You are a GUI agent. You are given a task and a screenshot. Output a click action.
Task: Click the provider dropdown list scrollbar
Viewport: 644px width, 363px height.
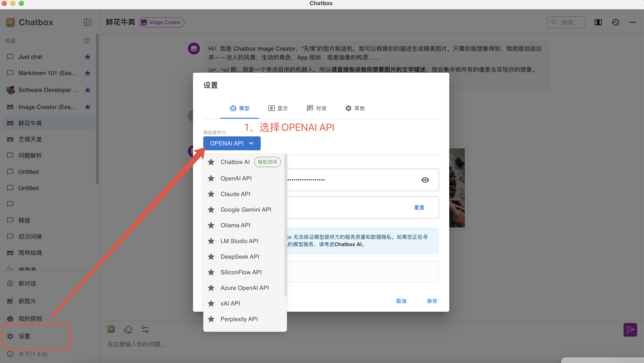click(285, 225)
